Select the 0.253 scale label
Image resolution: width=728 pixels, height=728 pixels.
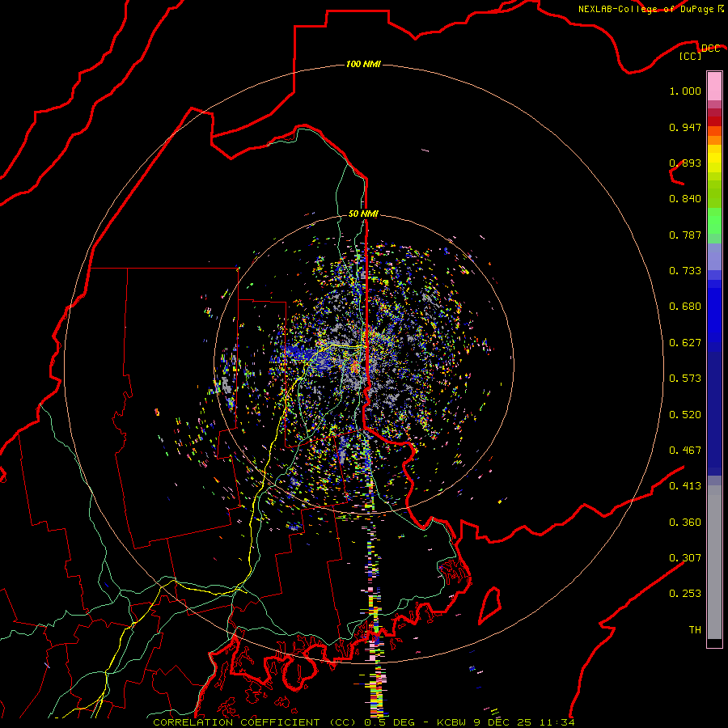pyautogui.click(x=685, y=594)
